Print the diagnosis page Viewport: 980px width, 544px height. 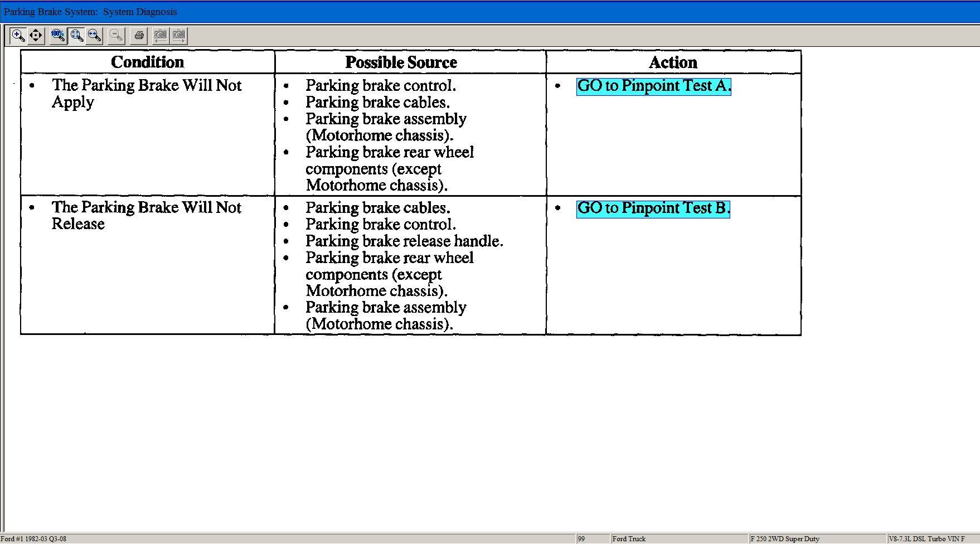139,36
